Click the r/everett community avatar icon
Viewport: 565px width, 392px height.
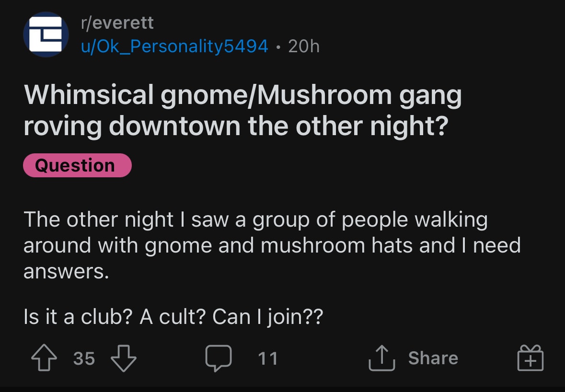pos(46,35)
